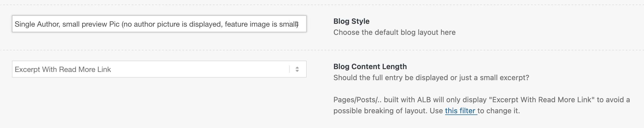Click "Choose the default blog layout here" description
The width and height of the screenshot is (644, 128).
pos(394,32)
